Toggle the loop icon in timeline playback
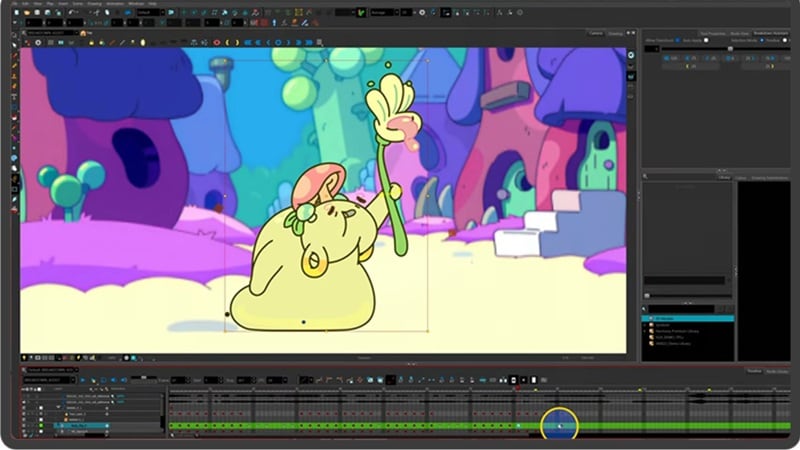 pyautogui.click(x=103, y=380)
